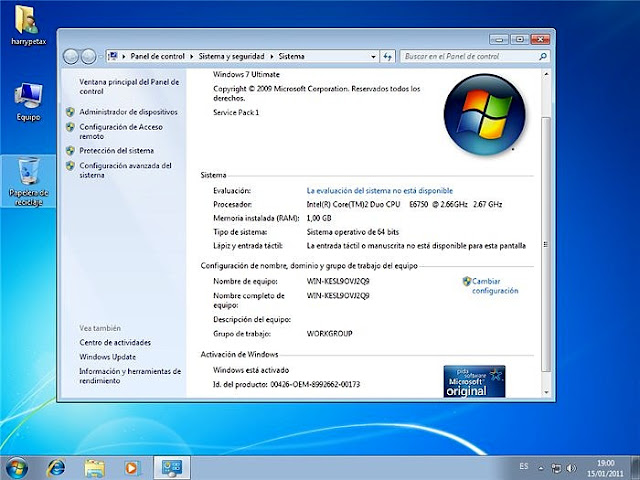This screenshot has width=640, height=480.
Task: Click shield icon next to Cambiar configuración
Action: tap(467, 281)
